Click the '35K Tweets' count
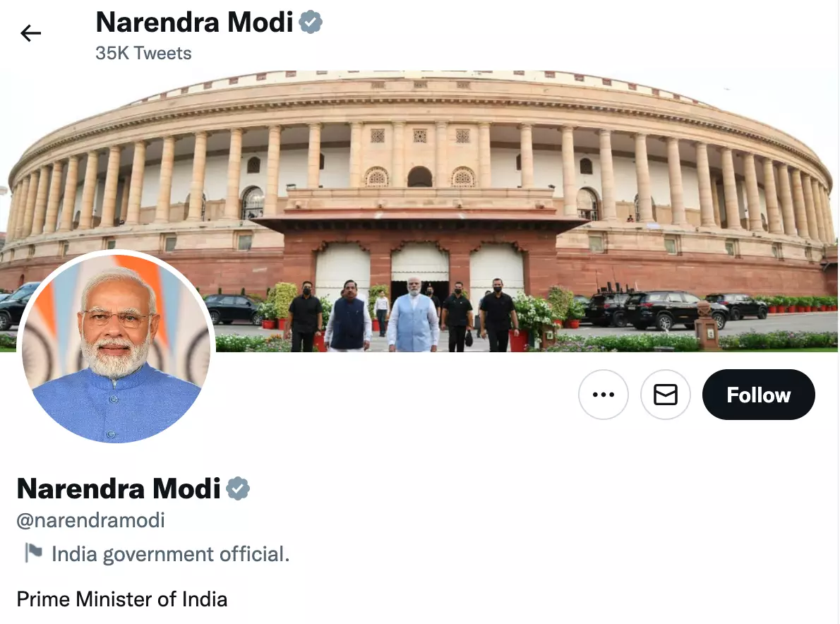 (x=143, y=53)
